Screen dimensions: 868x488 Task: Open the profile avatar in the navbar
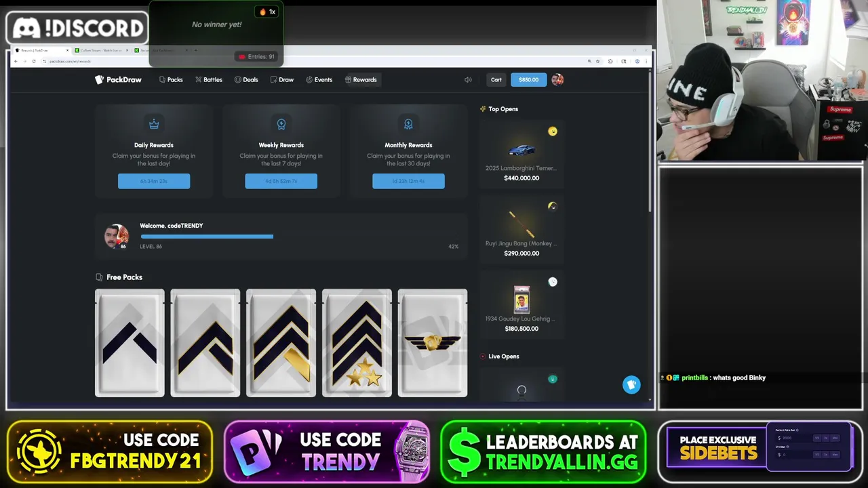(x=557, y=79)
